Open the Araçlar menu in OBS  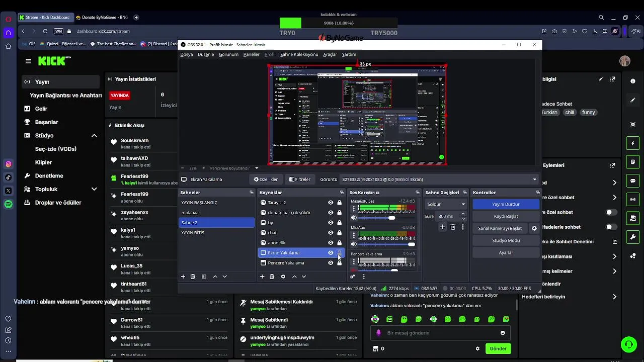330,54
